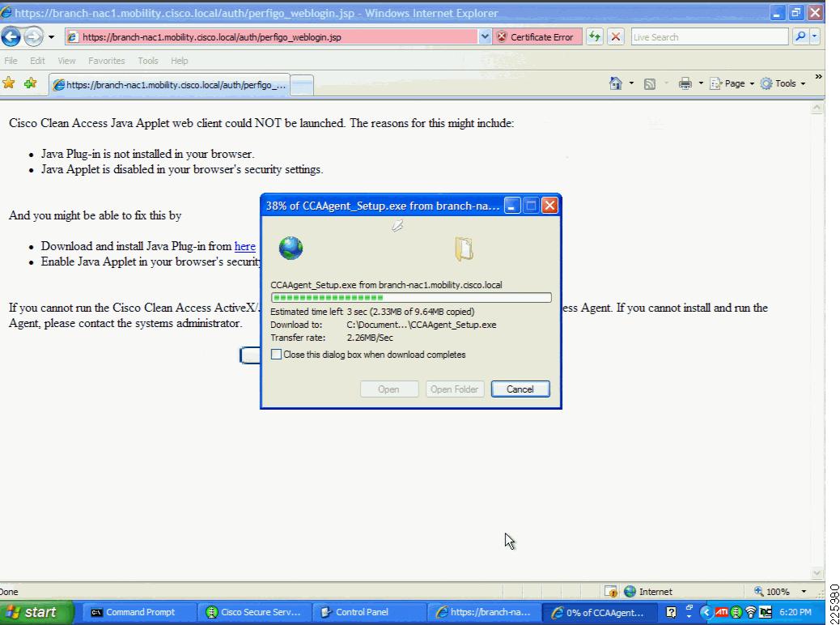
Task: Click the green download progress bar
Action: pyautogui.click(x=411, y=297)
